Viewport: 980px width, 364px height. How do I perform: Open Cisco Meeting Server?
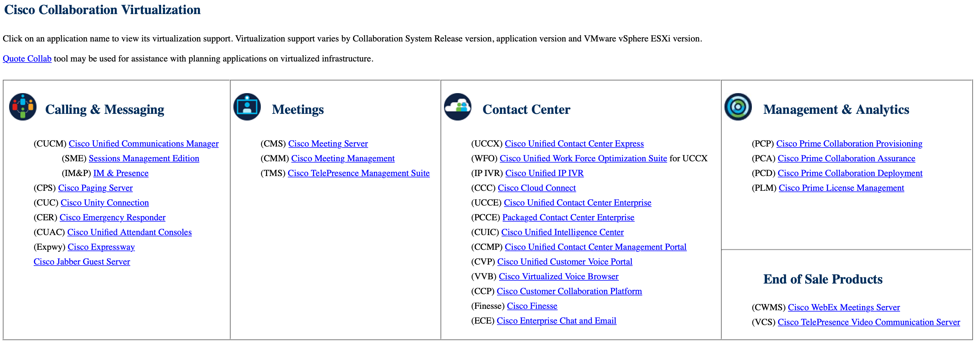click(x=327, y=144)
